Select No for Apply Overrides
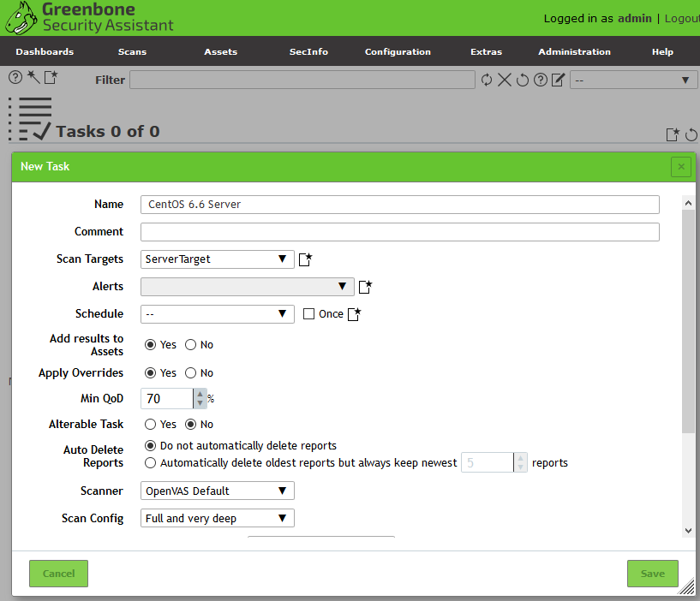Image resolution: width=700 pixels, height=601 pixels. [x=190, y=373]
